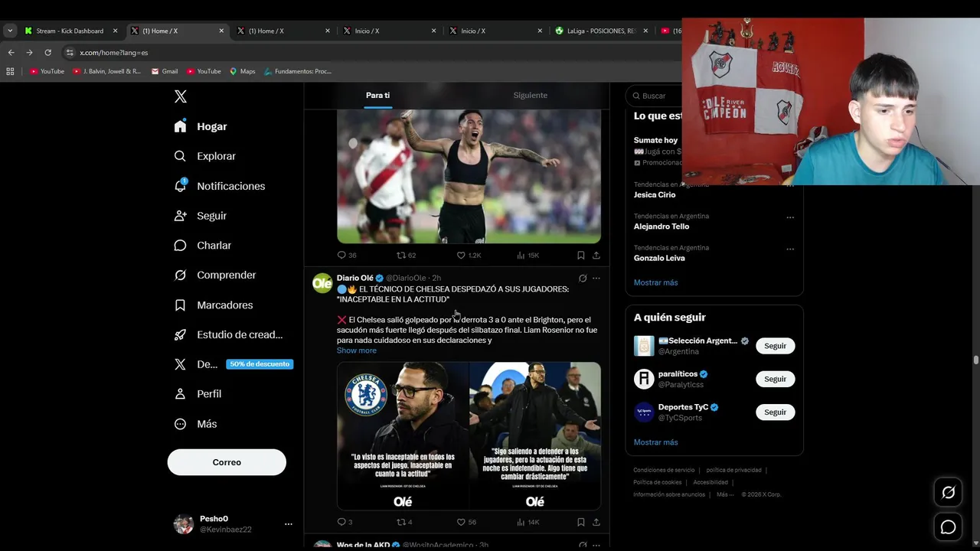Follow paralíticos account

[x=775, y=379]
